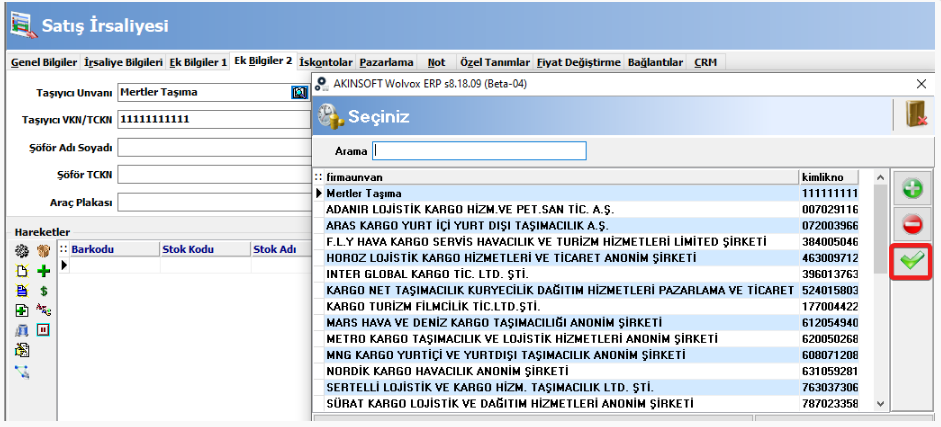This screenshot has height=427, width=941.
Task: Sort by the firmaunvan column header
Action: (561, 178)
